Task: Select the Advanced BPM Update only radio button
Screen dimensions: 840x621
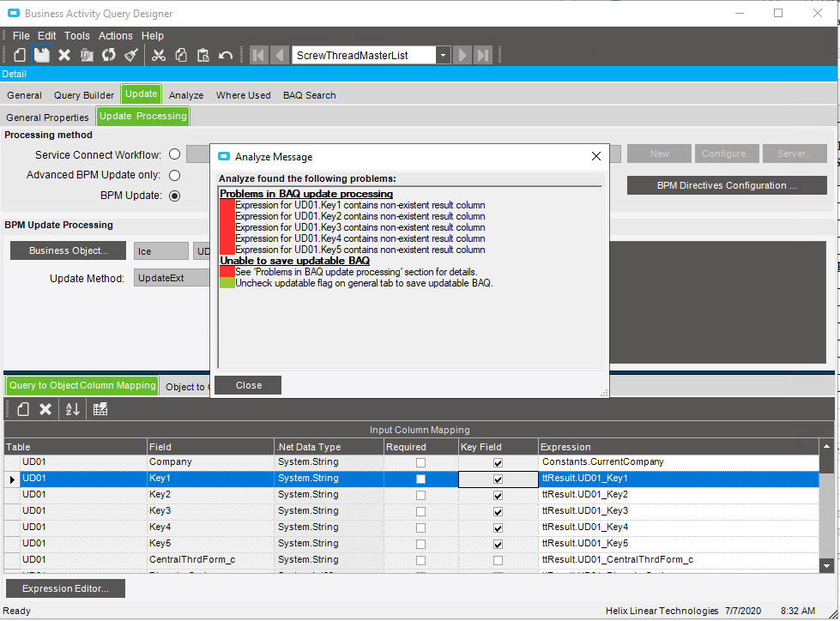Action: tap(175, 175)
